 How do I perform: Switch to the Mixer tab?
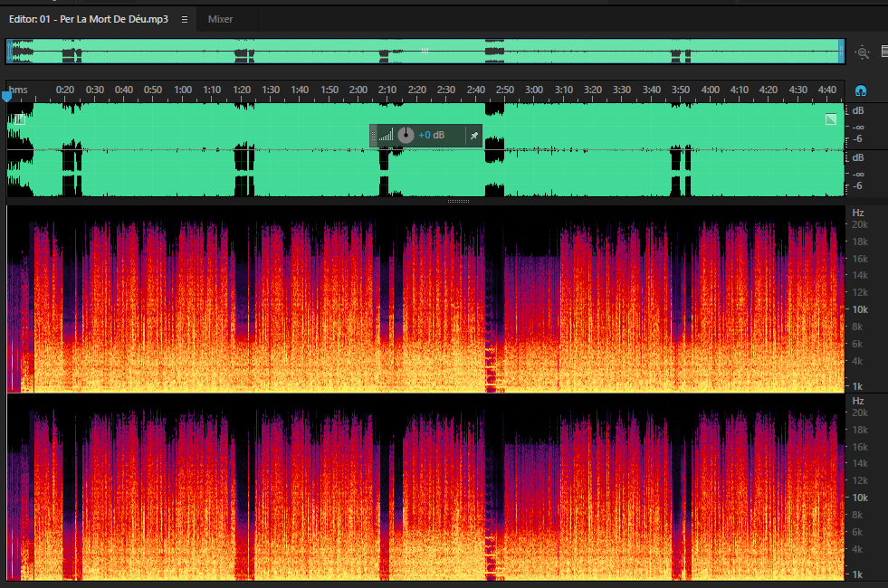[220, 19]
